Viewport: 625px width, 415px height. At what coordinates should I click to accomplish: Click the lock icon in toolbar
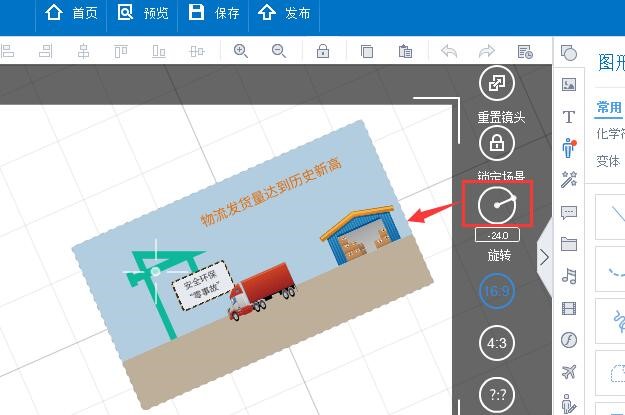point(323,51)
